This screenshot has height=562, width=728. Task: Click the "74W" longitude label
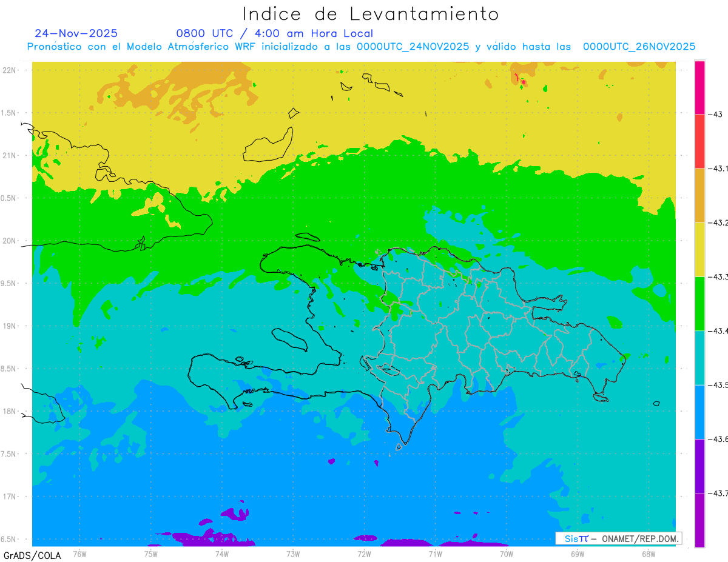coord(221,553)
